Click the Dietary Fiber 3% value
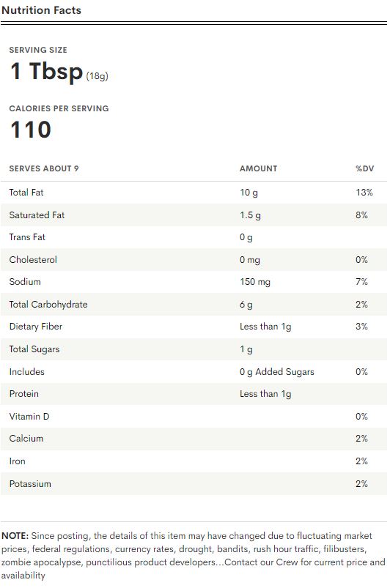Viewport: 390px width, 588px height. (x=361, y=327)
